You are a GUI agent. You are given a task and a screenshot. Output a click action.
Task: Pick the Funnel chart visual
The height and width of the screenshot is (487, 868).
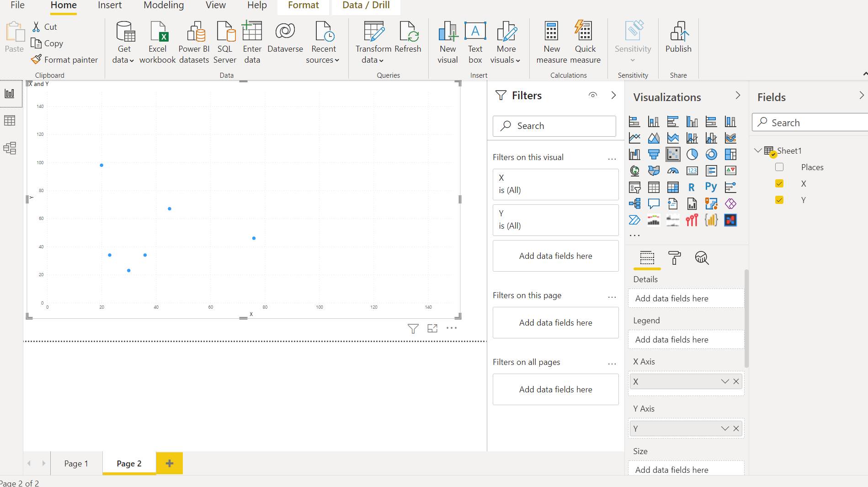click(654, 155)
